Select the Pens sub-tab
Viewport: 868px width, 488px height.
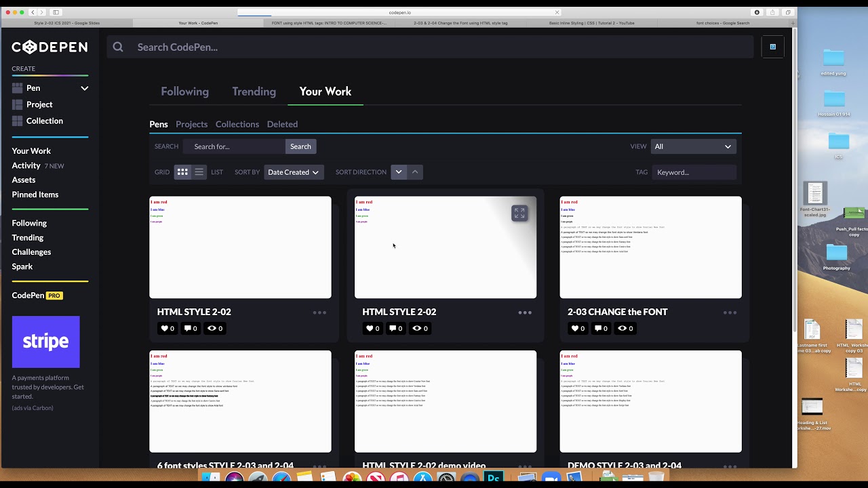coord(159,124)
